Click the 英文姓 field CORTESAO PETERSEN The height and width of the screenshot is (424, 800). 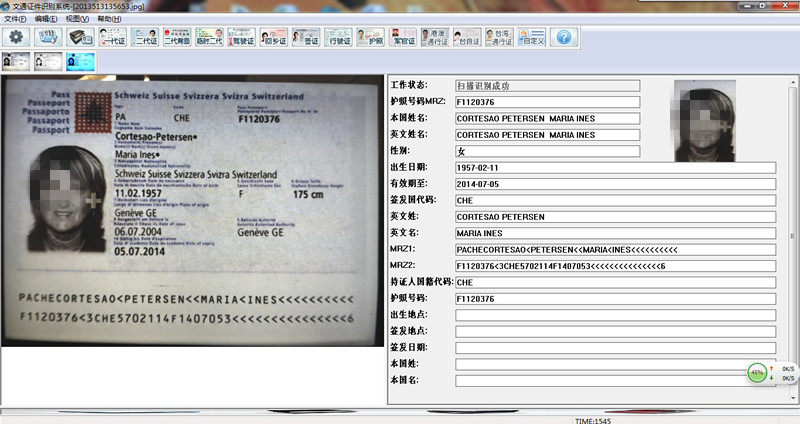(x=615, y=217)
